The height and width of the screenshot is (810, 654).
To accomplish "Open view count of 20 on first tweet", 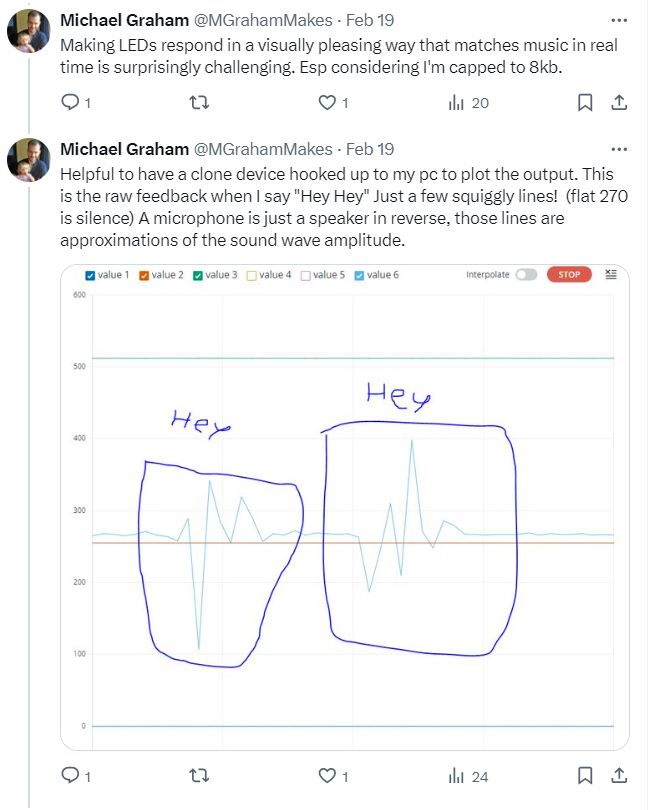I will tap(468, 102).
